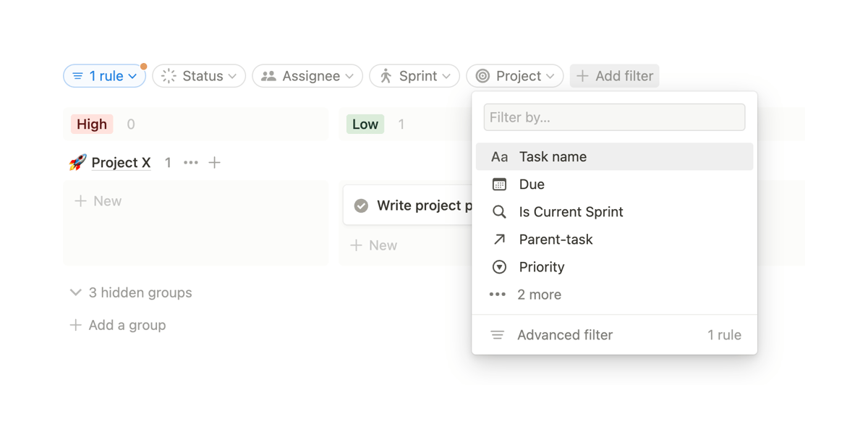Image resolution: width=868 pixels, height=448 pixels.
Task: Click the calendar icon next to Due
Action: point(498,184)
